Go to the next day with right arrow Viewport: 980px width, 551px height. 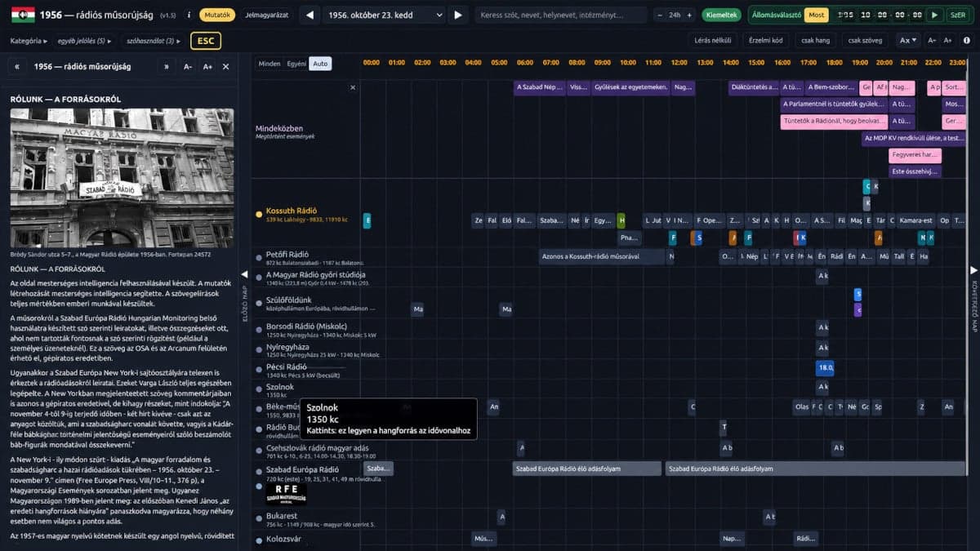pos(458,15)
